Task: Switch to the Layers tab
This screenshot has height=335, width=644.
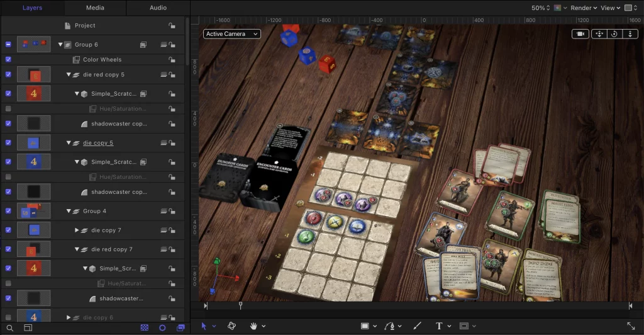Action: tap(33, 8)
